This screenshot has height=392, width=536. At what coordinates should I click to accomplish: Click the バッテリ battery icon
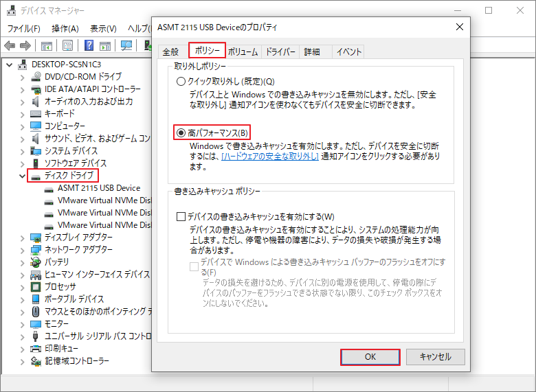click(x=36, y=262)
